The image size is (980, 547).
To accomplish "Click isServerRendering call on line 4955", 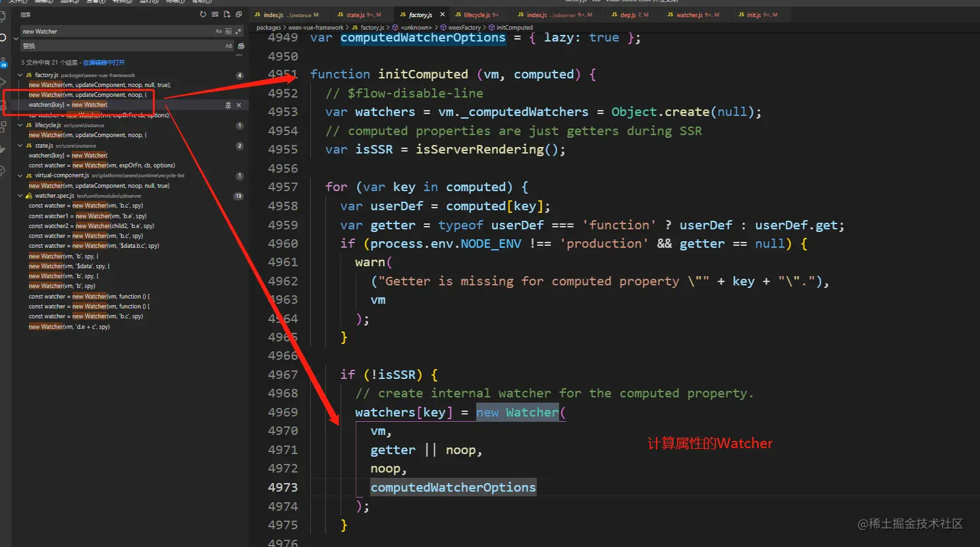I will coord(480,150).
